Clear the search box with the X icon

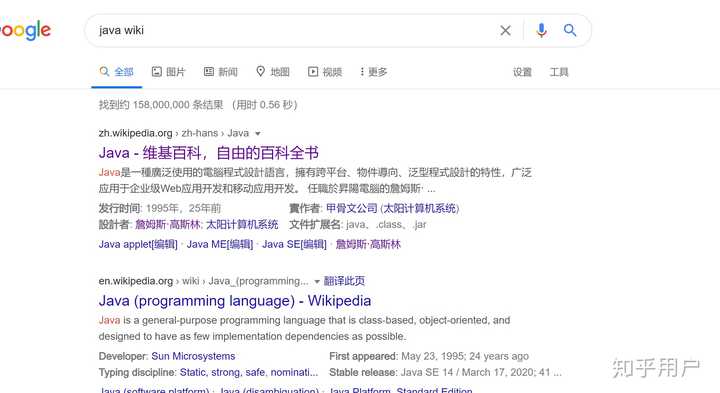tap(505, 30)
